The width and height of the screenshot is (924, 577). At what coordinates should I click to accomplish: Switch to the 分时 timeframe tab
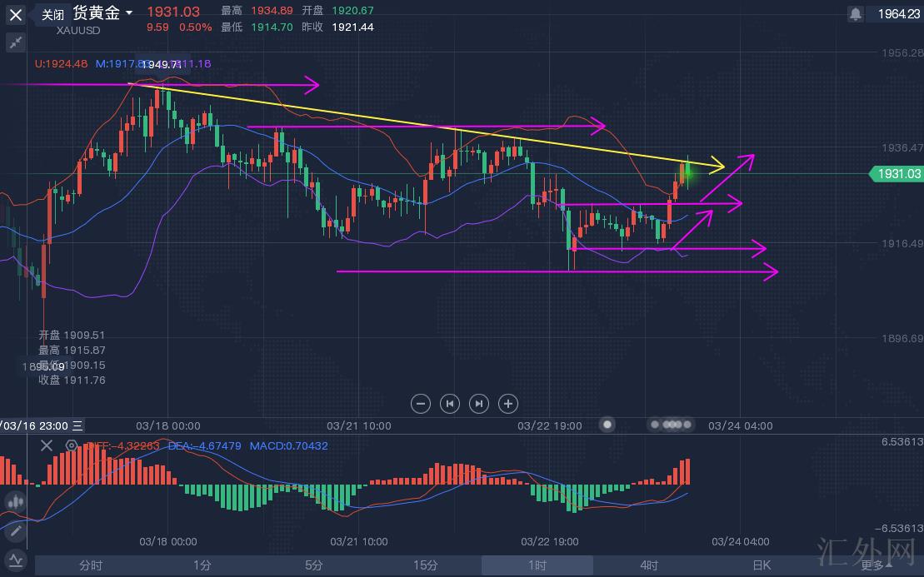point(91,565)
